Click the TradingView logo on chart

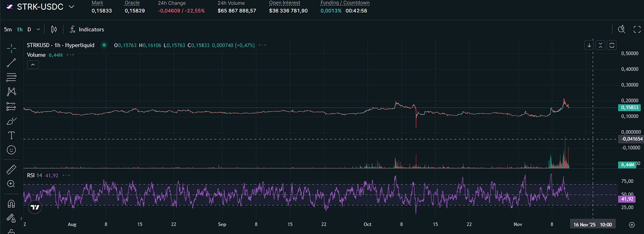tap(35, 207)
